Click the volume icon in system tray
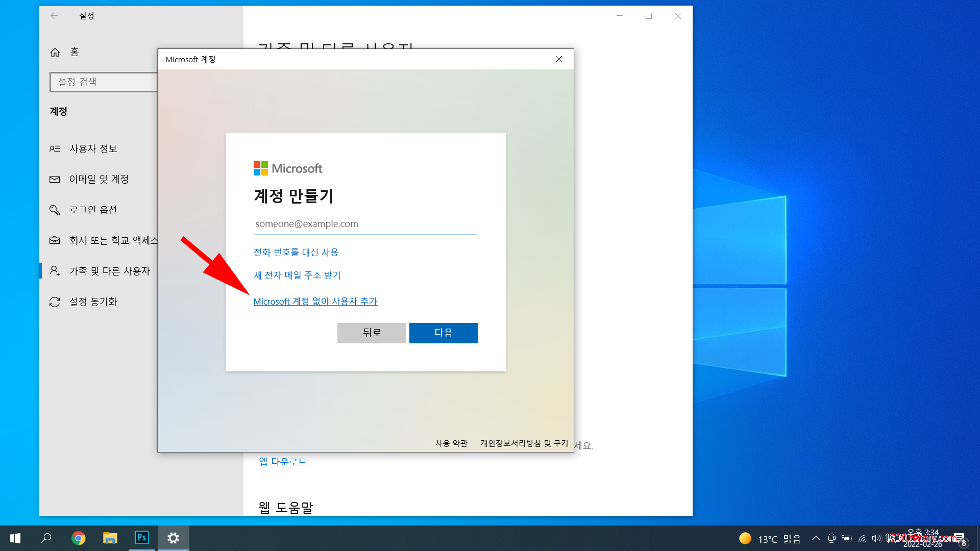 (876, 538)
